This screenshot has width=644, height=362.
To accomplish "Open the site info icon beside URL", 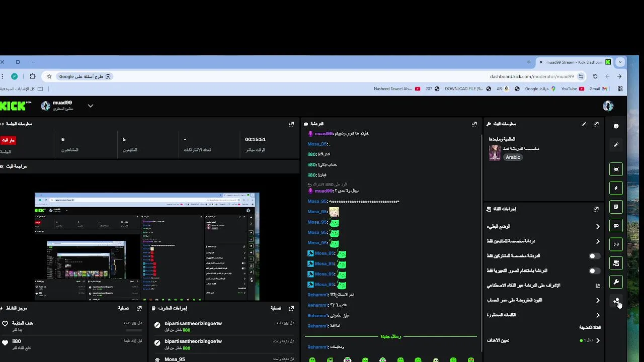I will (581, 76).
